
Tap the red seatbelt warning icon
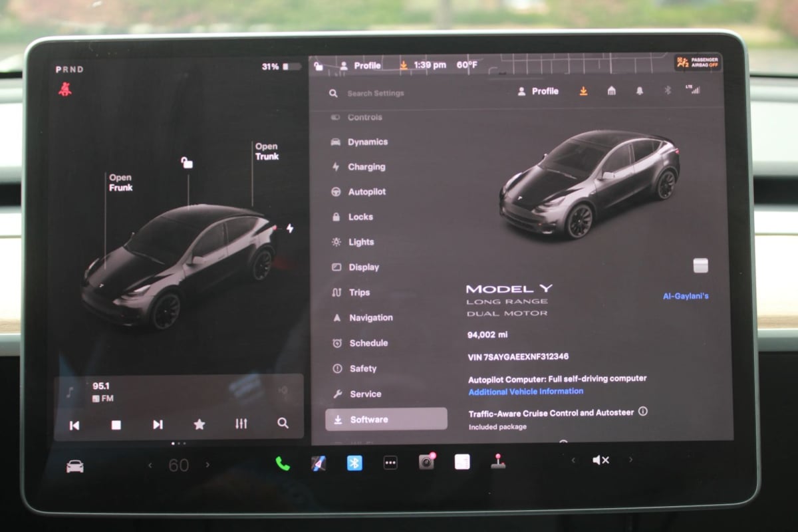pyautogui.click(x=65, y=88)
